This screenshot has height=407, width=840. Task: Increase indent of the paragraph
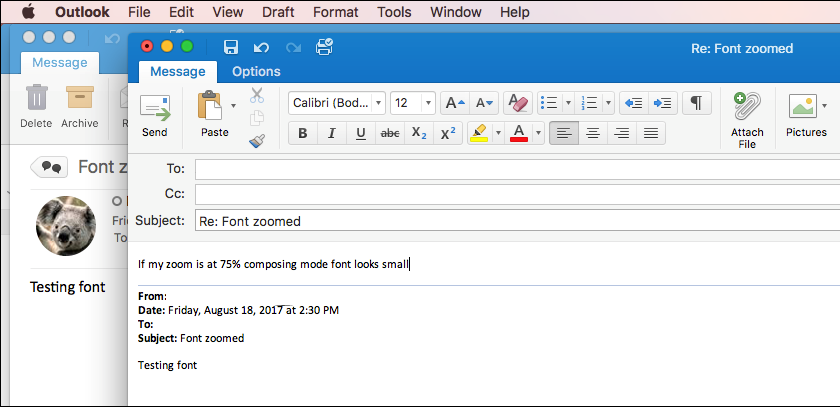[x=663, y=103]
